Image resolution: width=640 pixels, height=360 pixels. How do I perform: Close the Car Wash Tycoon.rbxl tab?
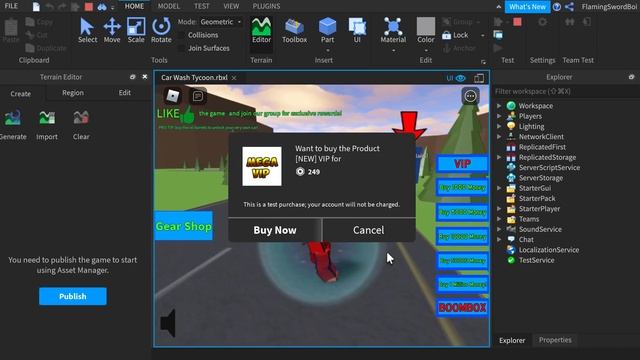click(234, 78)
